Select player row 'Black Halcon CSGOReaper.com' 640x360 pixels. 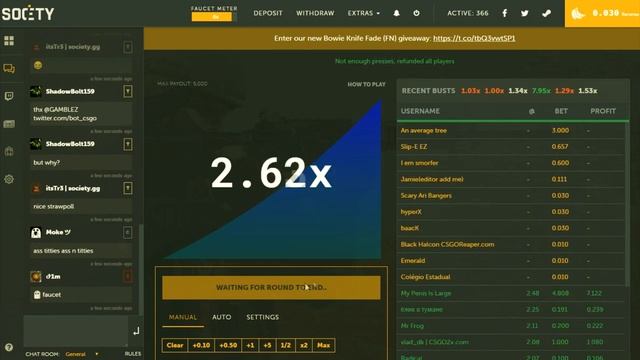pos(511,244)
